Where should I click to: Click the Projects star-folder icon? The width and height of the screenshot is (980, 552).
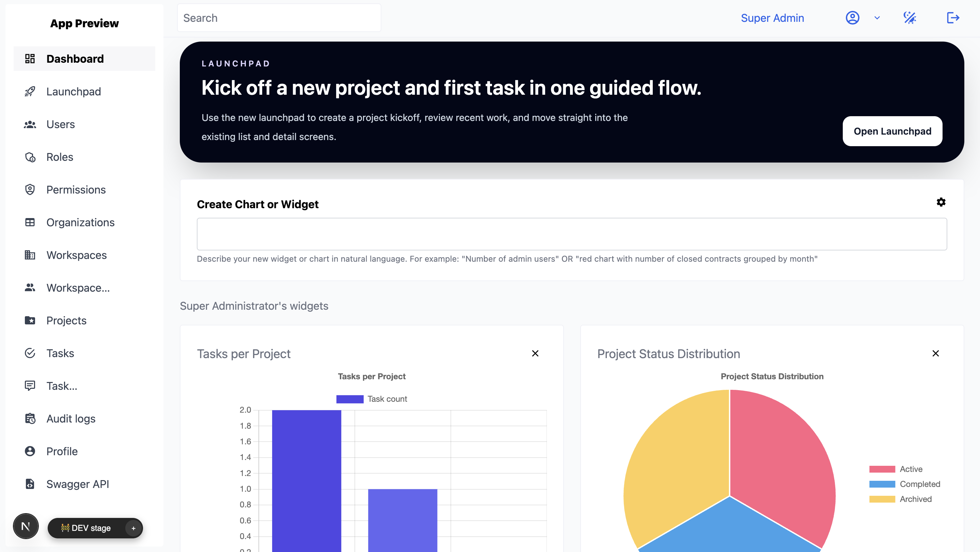coord(30,321)
